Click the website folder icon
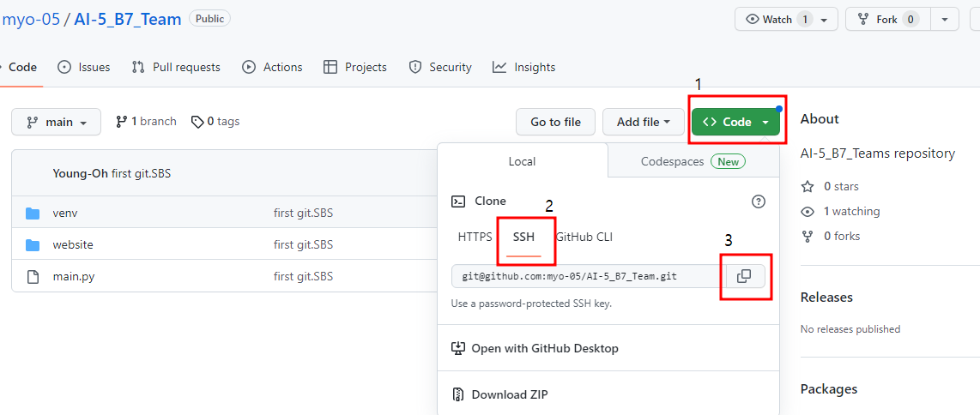 tap(33, 245)
